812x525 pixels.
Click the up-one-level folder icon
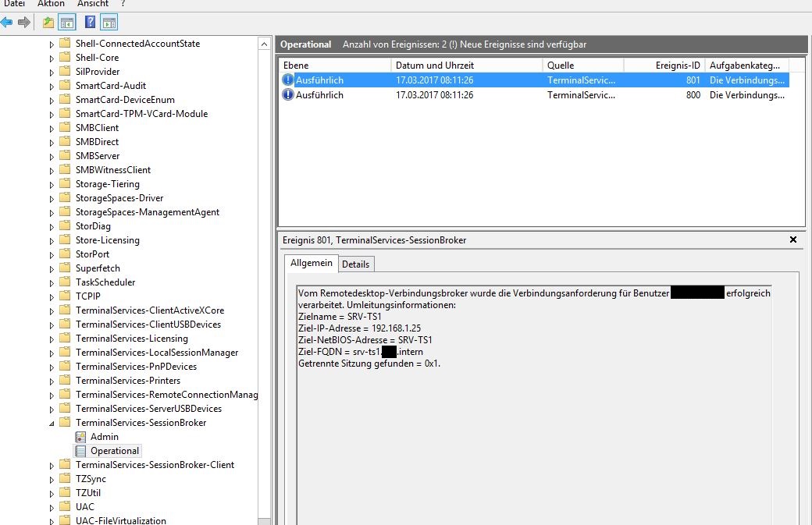pos(48,23)
